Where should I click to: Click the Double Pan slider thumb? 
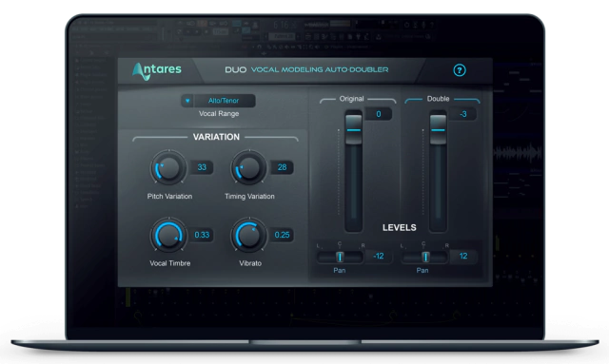425,257
